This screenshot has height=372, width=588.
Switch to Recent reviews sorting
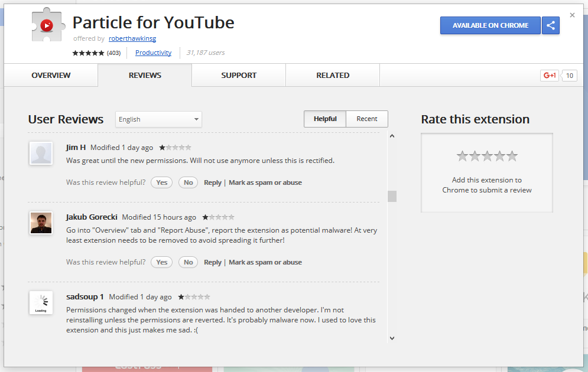click(x=366, y=119)
